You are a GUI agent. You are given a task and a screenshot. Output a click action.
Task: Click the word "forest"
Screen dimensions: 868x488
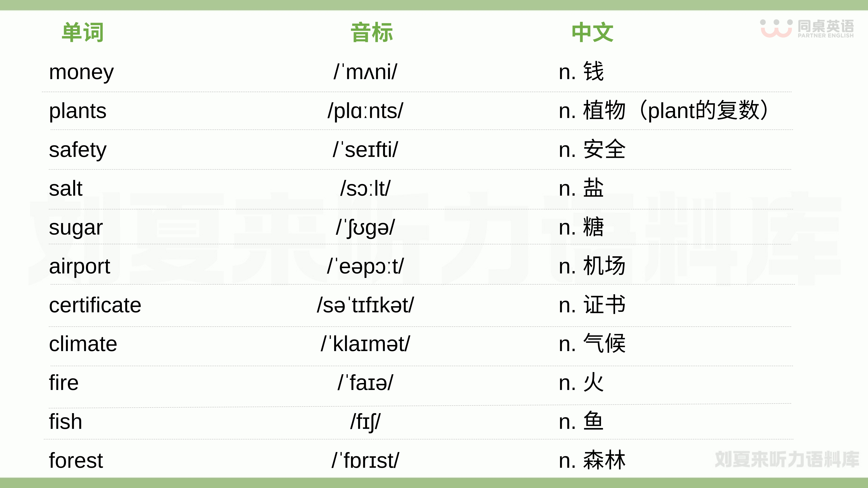pyautogui.click(x=76, y=460)
